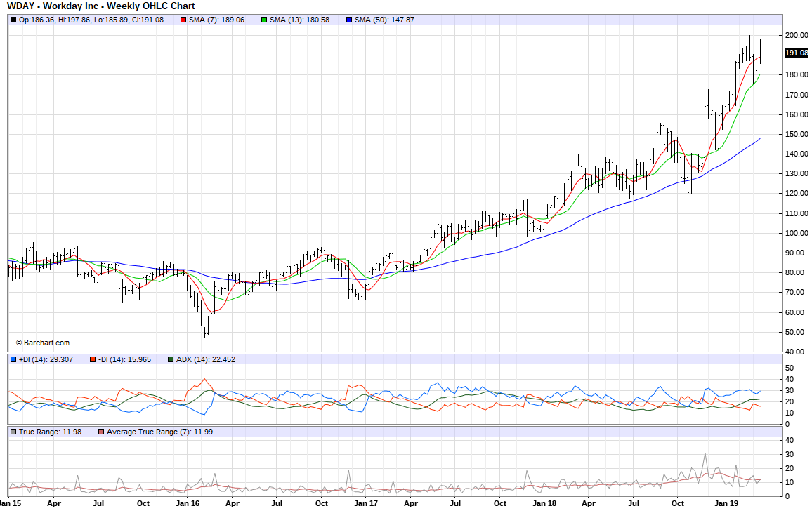
Task: Click the blue +DI (14) indicator swatch
Action: pyautogui.click(x=13, y=359)
